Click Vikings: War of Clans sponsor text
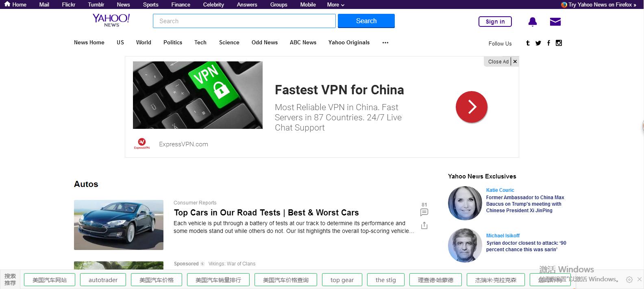 pyautogui.click(x=232, y=264)
